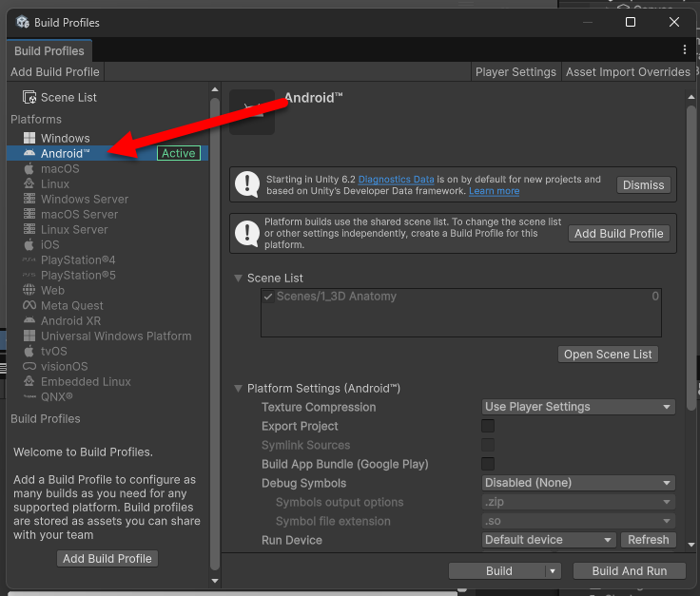Image resolution: width=700 pixels, height=596 pixels.
Task: Click the visionOS headset icon
Action: 29,366
